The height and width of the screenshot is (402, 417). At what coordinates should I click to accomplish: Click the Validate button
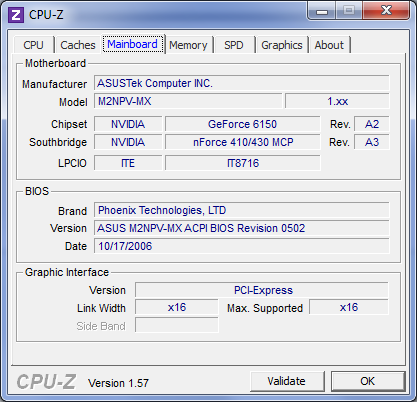[x=287, y=381]
